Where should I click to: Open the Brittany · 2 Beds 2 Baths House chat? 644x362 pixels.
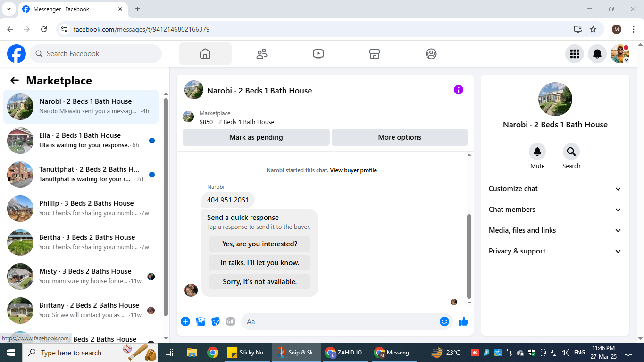pos(81,311)
